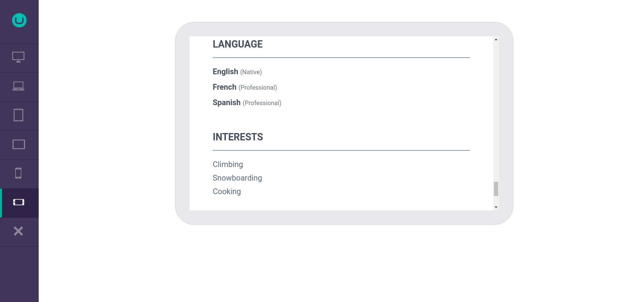Screen dimensions: 644x302
Task: Click the Cooking interest item
Action: (x=227, y=191)
